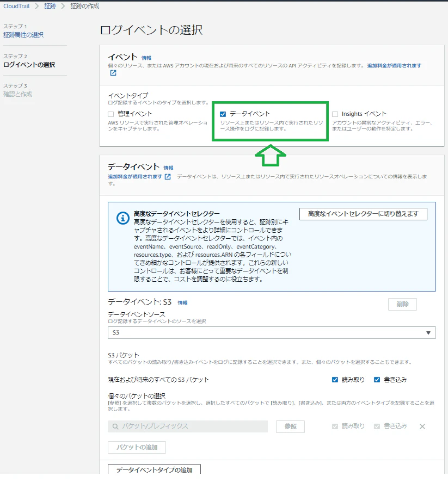Enable the Insights イベント checkbox
This screenshot has height=489, width=448.
click(335, 114)
